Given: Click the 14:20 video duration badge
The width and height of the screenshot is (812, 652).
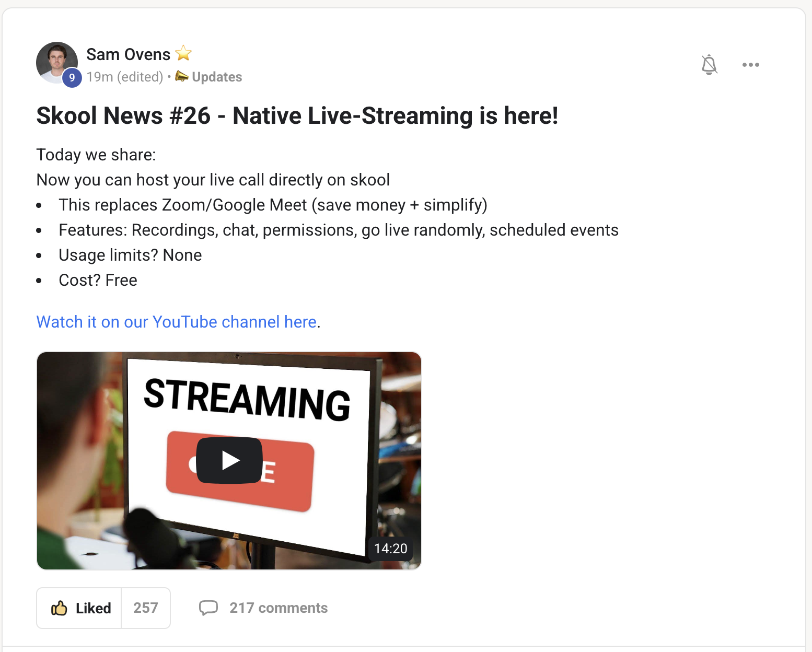Looking at the screenshot, I should click(390, 549).
